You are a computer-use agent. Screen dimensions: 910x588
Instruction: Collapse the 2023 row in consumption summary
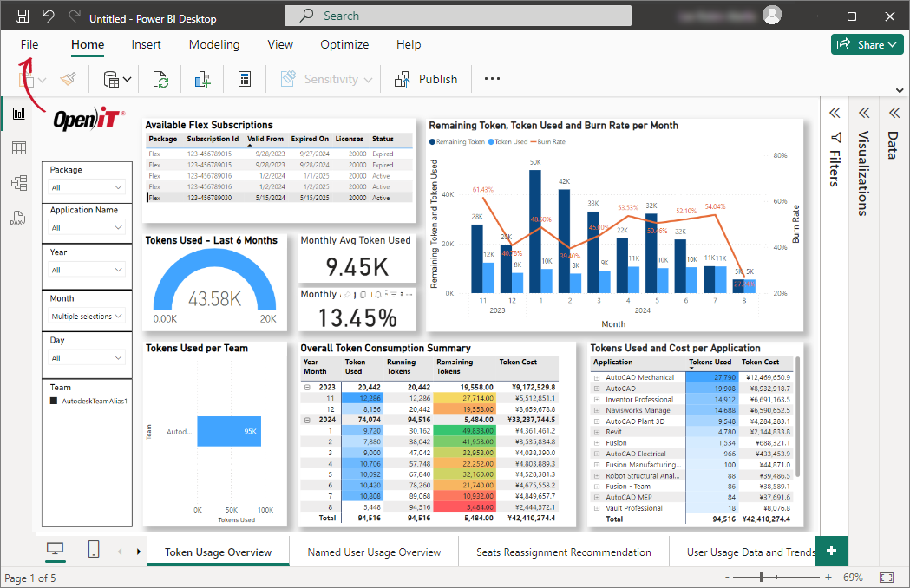pyautogui.click(x=307, y=387)
